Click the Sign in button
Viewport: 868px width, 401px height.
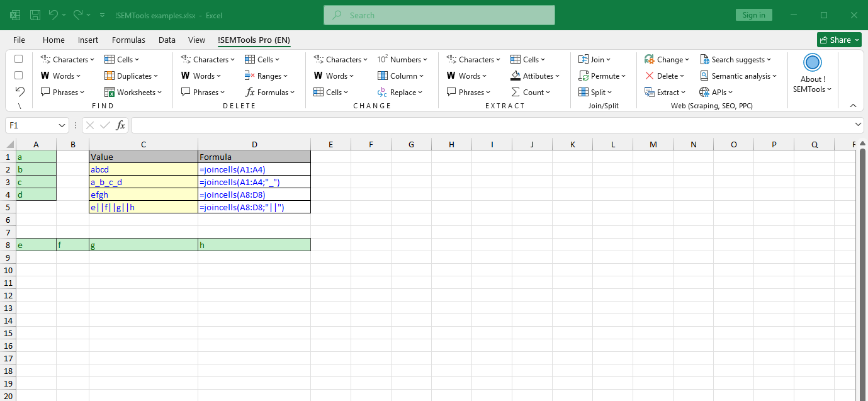tap(753, 14)
